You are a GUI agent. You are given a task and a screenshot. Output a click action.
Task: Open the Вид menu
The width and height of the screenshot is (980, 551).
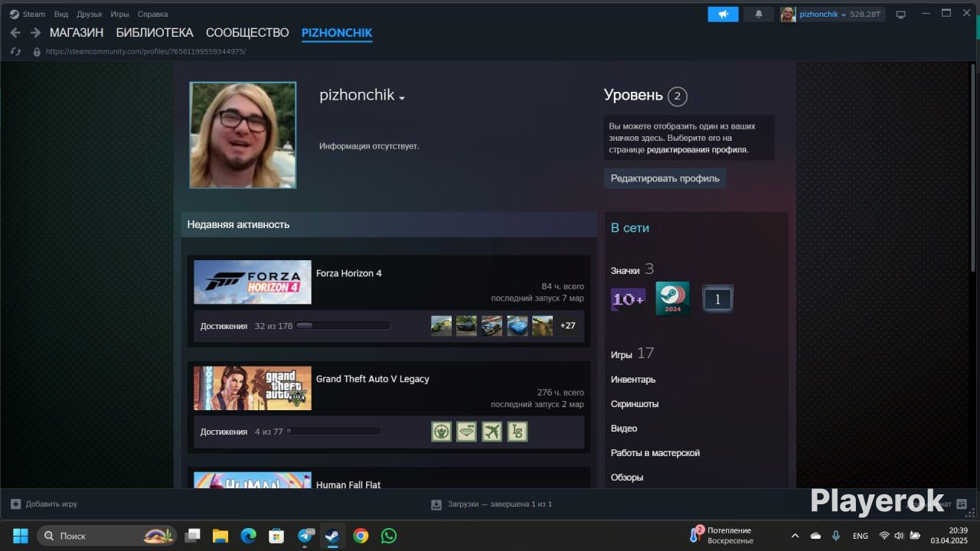(x=61, y=14)
